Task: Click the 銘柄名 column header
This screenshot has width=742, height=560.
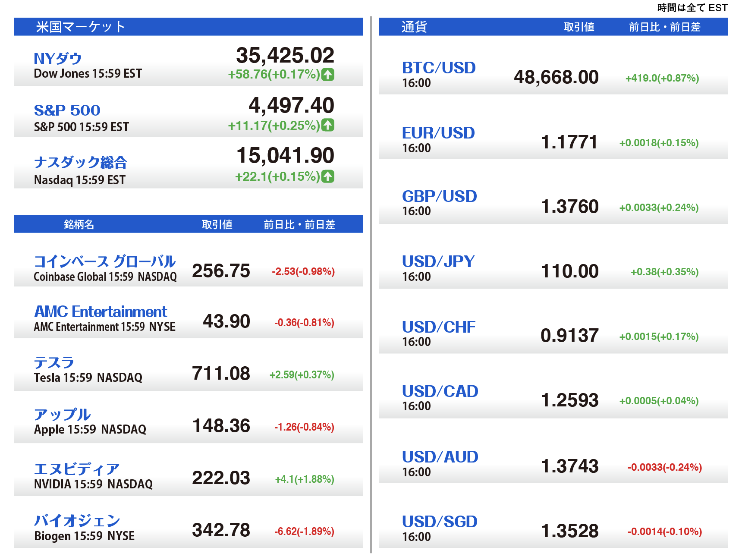Action: pos(79,224)
